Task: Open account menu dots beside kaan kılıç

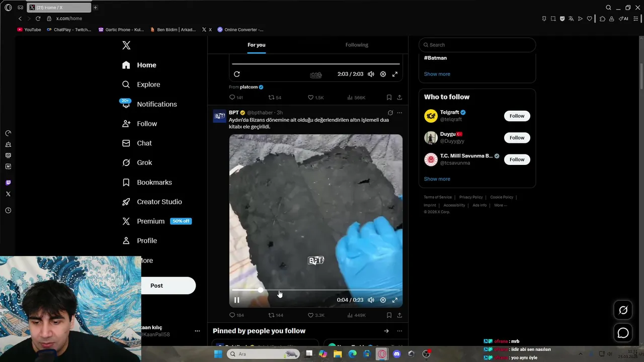Action: [197, 331]
